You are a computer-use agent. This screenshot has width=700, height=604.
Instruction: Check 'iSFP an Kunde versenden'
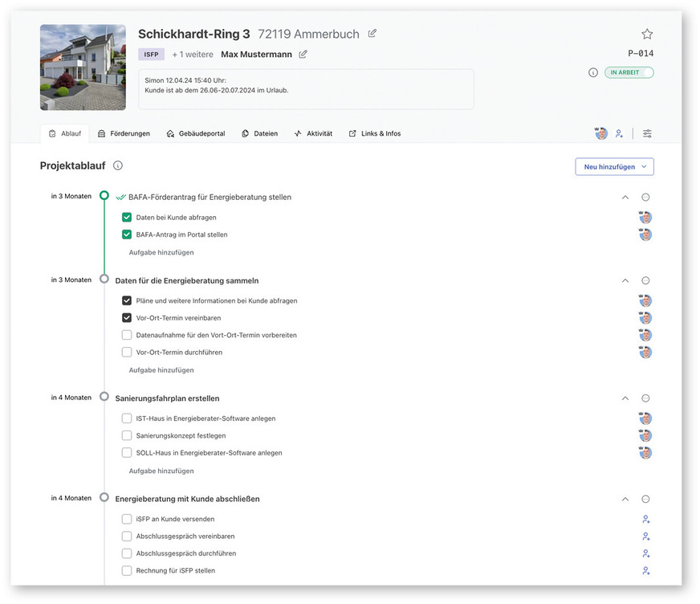[x=126, y=519]
